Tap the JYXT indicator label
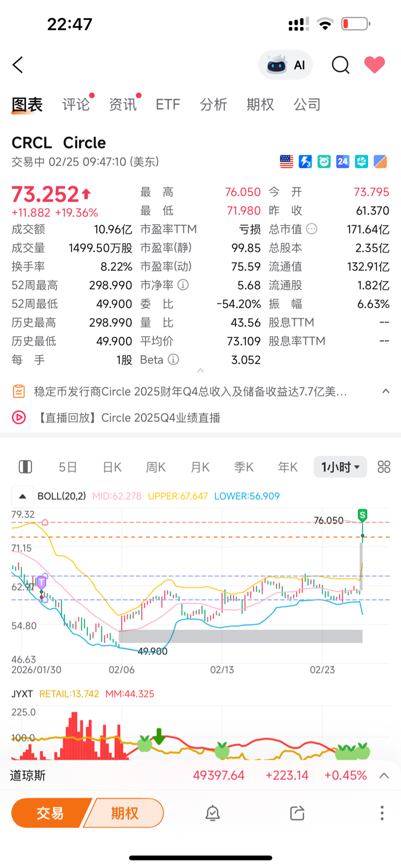The image size is (401, 868). (x=22, y=694)
